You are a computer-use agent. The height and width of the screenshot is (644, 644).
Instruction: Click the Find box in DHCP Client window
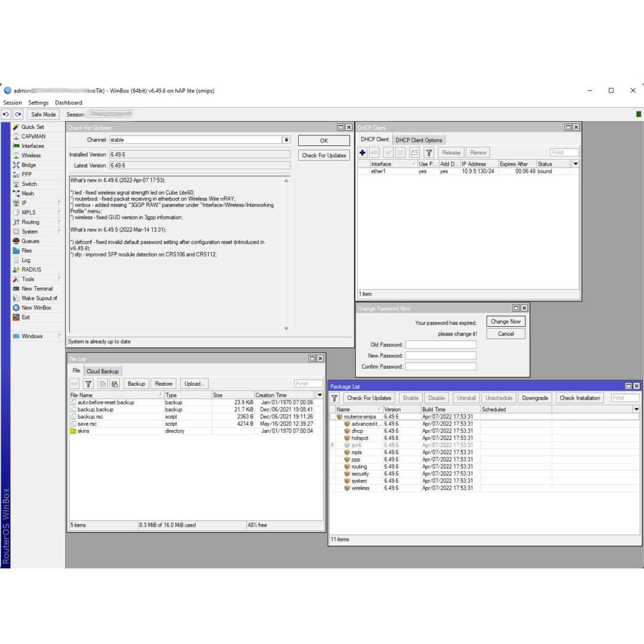pyautogui.click(x=564, y=153)
